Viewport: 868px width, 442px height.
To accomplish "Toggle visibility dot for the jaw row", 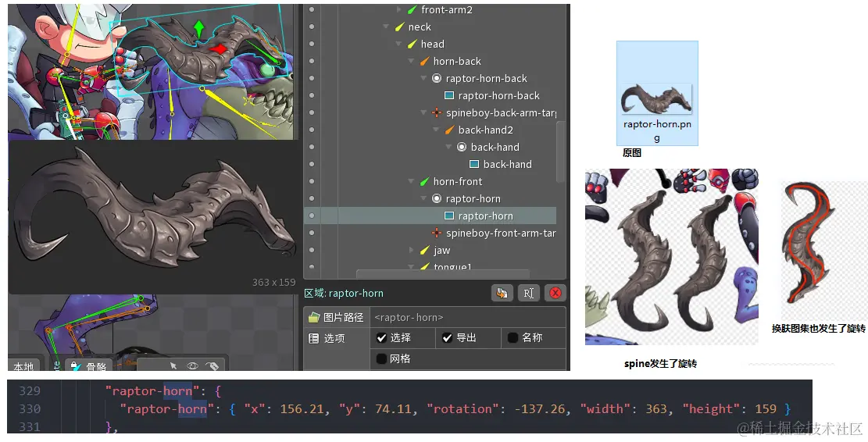I will pyautogui.click(x=312, y=250).
